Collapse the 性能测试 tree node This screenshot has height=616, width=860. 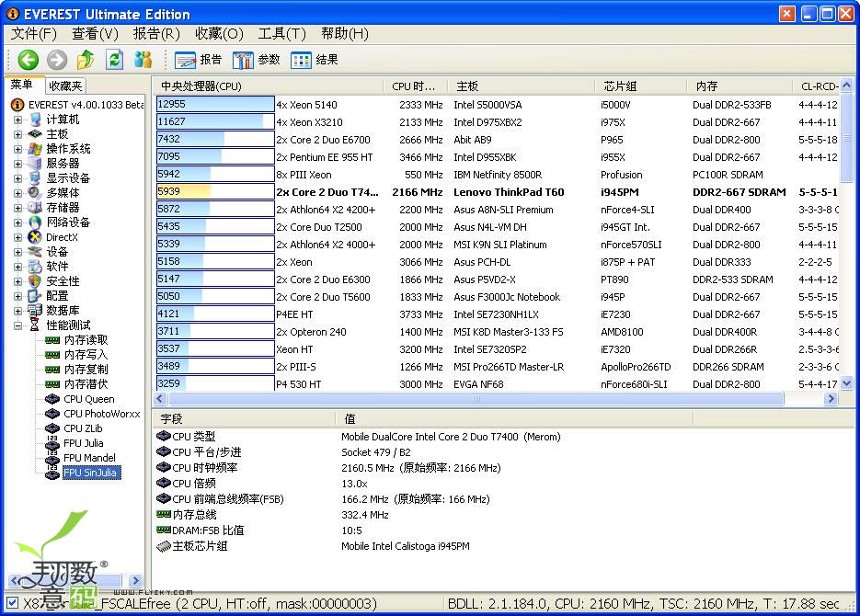pos(17,325)
